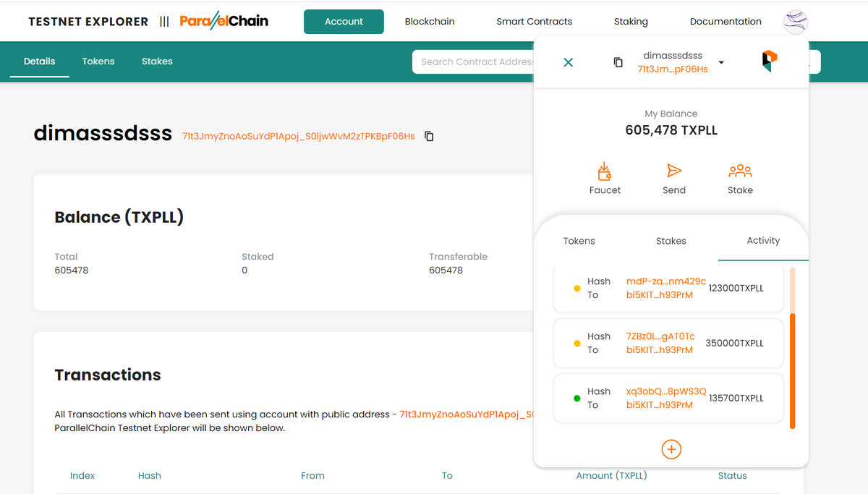
Task: Click recipient bi5KIT...h93PrM of the 123000TXPLL transaction
Action: click(x=660, y=295)
